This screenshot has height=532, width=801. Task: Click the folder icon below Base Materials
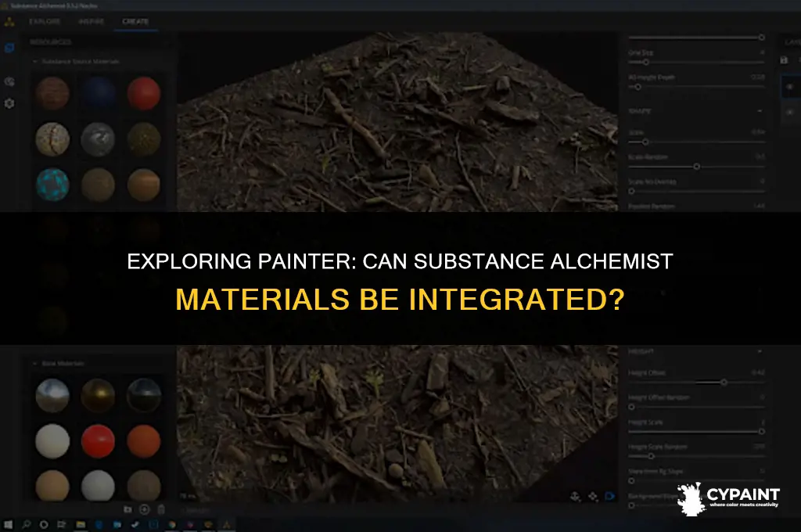(x=128, y=509)
